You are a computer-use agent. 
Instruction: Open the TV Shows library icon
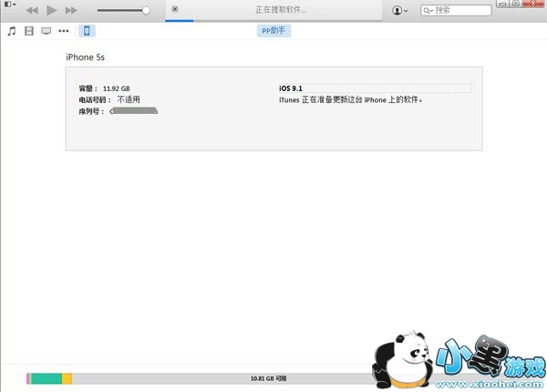(x=46, y=31)
